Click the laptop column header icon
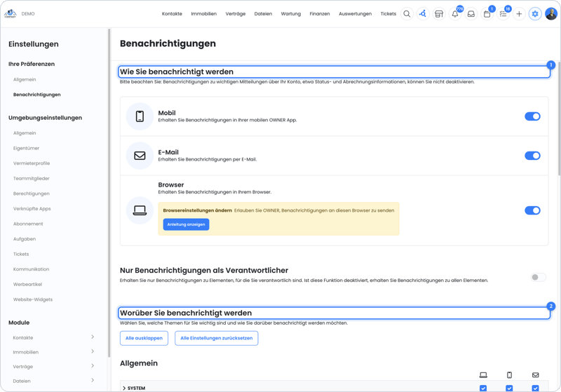561x392 pixels. (483, 375)
